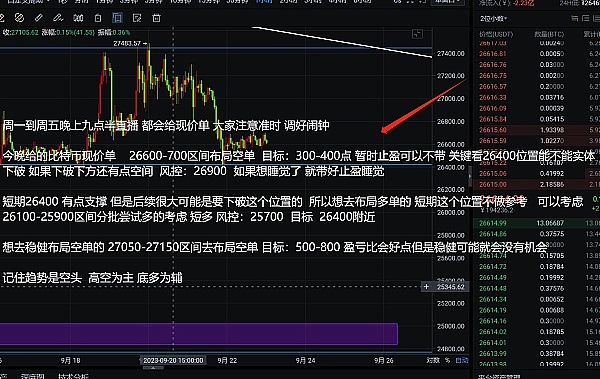Select the highlighted 1小时 timeframe
600x379 pixels.
tap(264, 2)
